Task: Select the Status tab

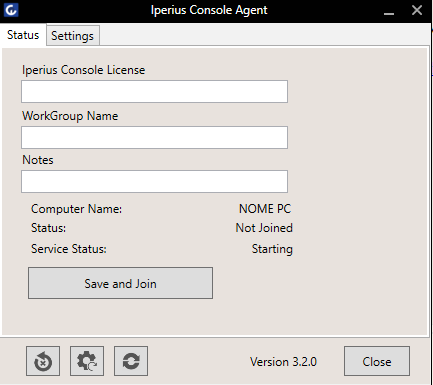Action: pyautogui.click(x=23, y=35)
